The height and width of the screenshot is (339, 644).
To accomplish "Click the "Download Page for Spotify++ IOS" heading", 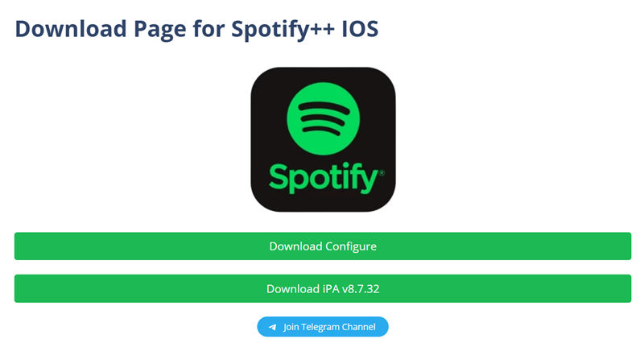I will point(196,29).
